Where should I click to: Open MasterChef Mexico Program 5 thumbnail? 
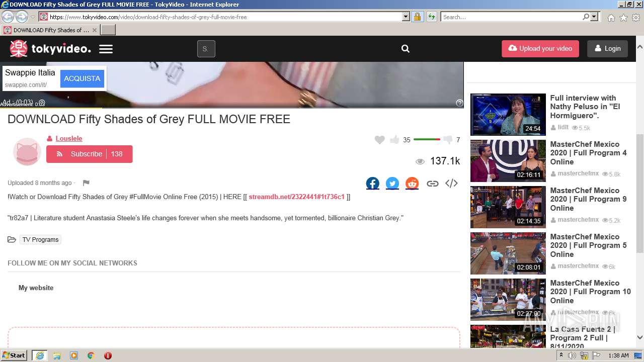508,253
